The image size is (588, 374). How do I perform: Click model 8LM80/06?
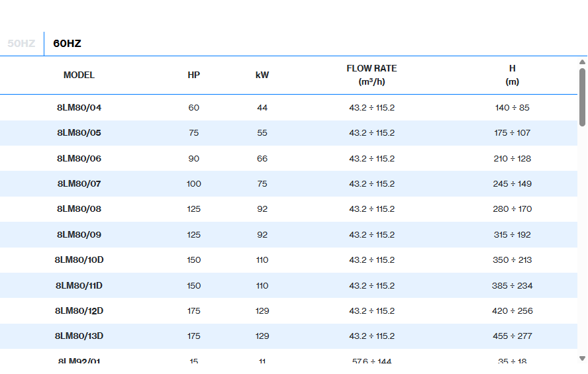coord(79,158)
